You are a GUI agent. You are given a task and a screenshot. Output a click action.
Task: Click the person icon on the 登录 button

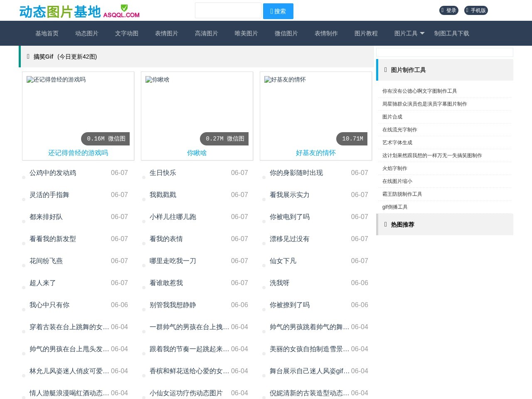442,10
